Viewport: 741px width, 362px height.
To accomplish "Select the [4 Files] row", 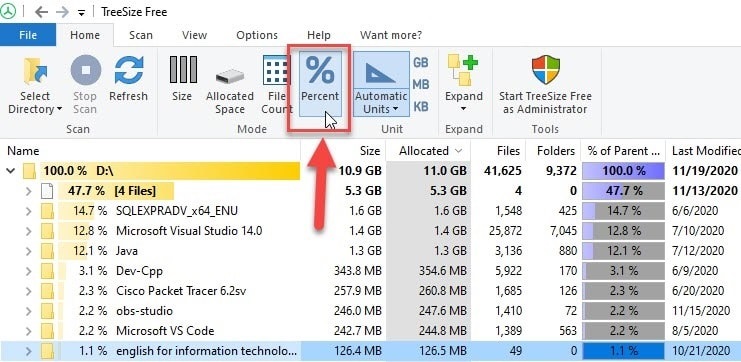I will pos(370,191).
